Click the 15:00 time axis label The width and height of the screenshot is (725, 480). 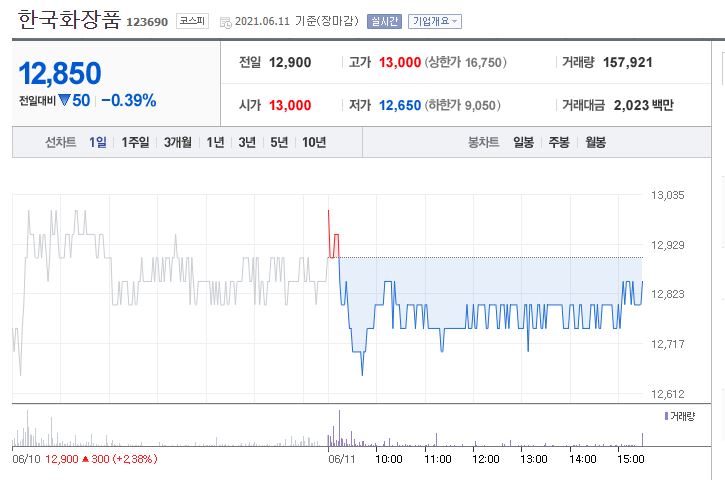631,459
